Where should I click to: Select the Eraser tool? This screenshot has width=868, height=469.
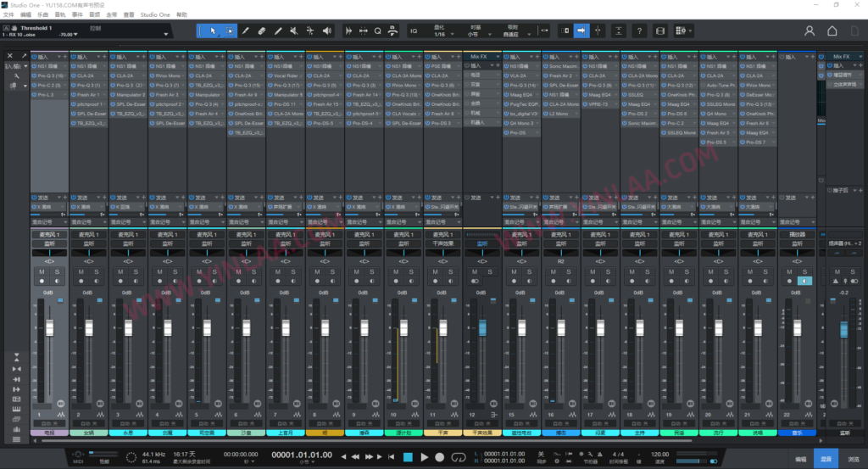[261, 31]
